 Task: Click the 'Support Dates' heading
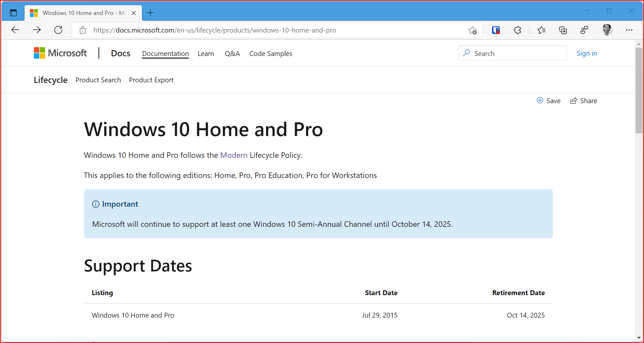point(138,266)
